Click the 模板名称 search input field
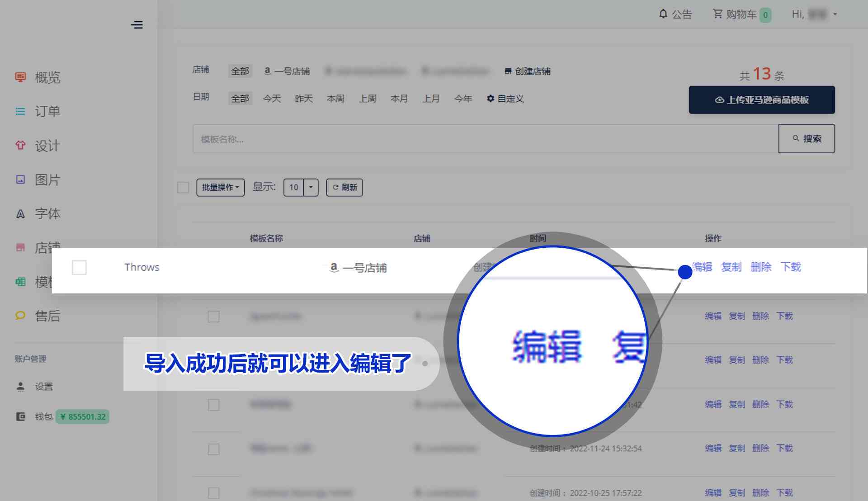The width and height of the screenshot is (868, 501). (483, 139)
